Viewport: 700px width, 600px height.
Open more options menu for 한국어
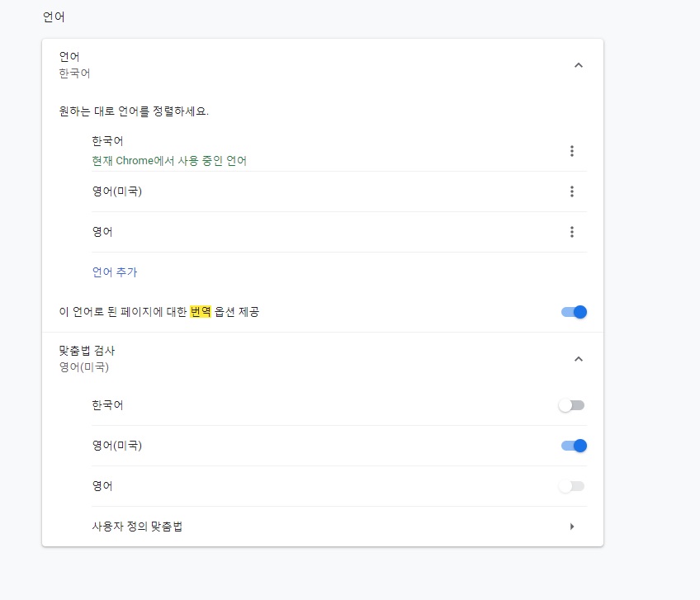click(x=571, y=151)
